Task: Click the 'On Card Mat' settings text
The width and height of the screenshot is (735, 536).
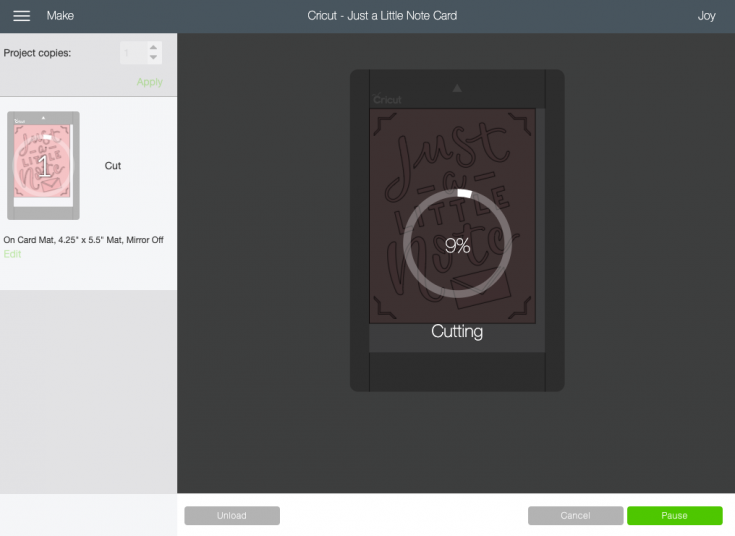Action: coord(83,240)
